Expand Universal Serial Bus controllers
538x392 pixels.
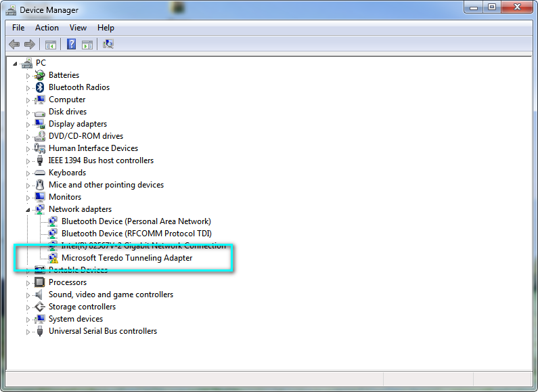click(x=28, y=332)
